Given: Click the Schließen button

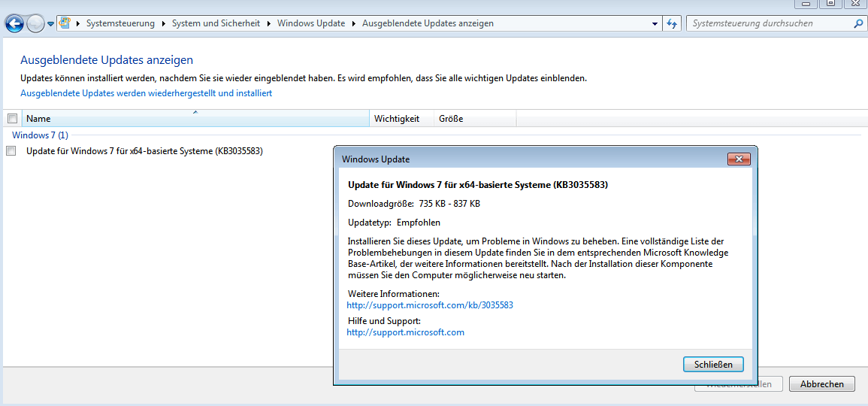Looking at the screenshot, I should tap(713, 364).
